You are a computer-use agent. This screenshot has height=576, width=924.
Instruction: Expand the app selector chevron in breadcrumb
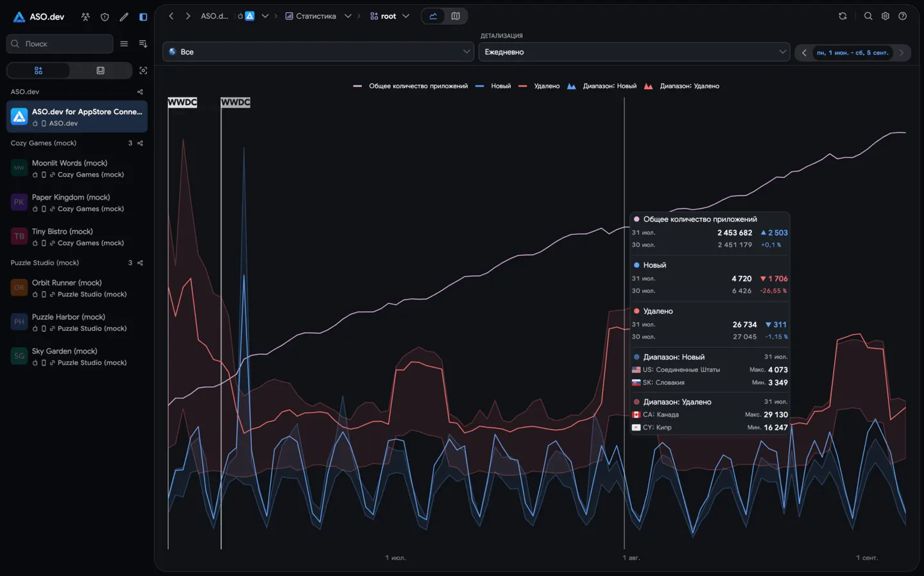coord(265,16)
